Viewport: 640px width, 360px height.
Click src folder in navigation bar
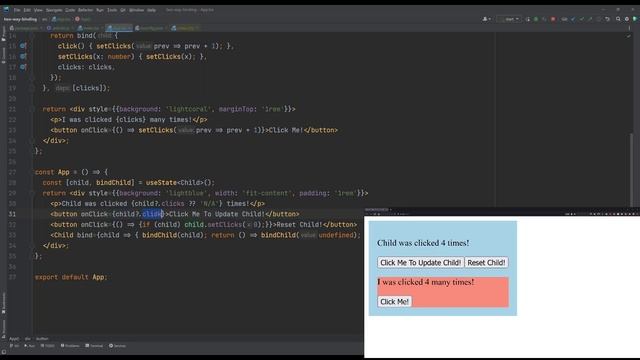pyautogui.click(x=44, y=19)
